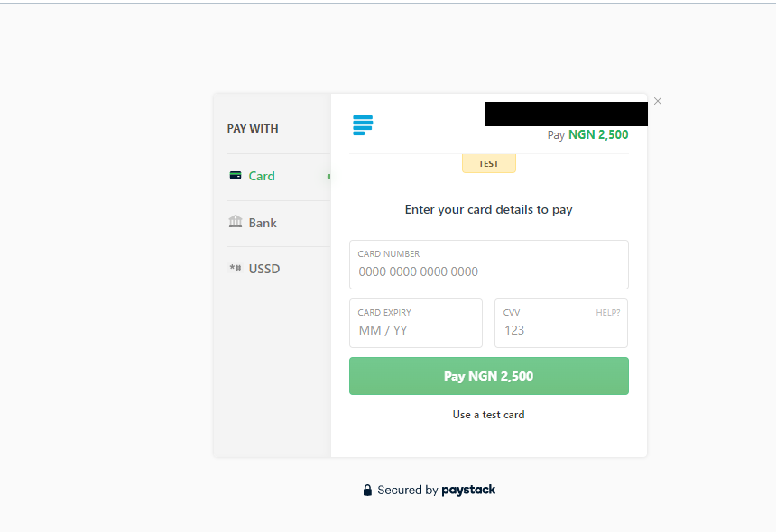Click HELP? next to the CVV field
Image resolution: width=776 pixels, height=532 pixels.
tap(610, 311)
